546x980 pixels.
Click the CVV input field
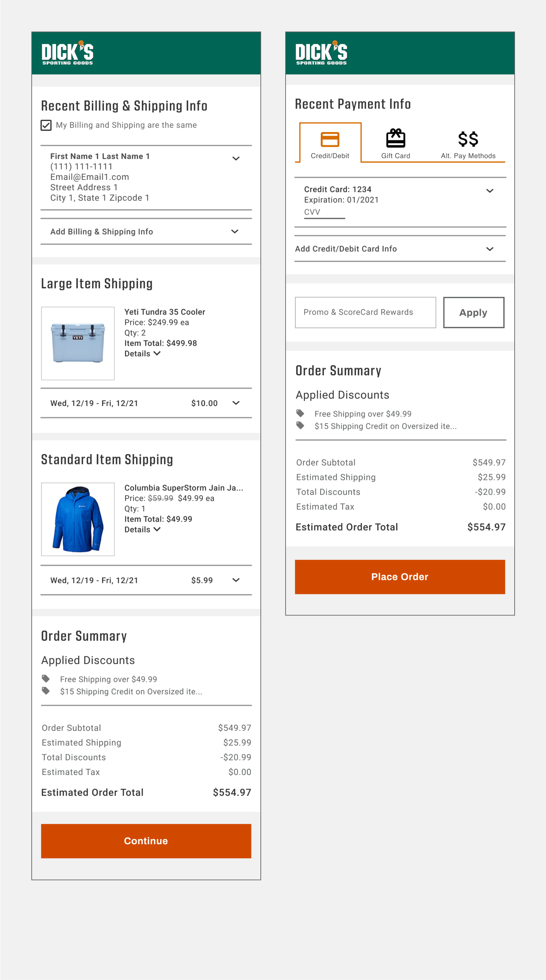(x=324, y=213)
